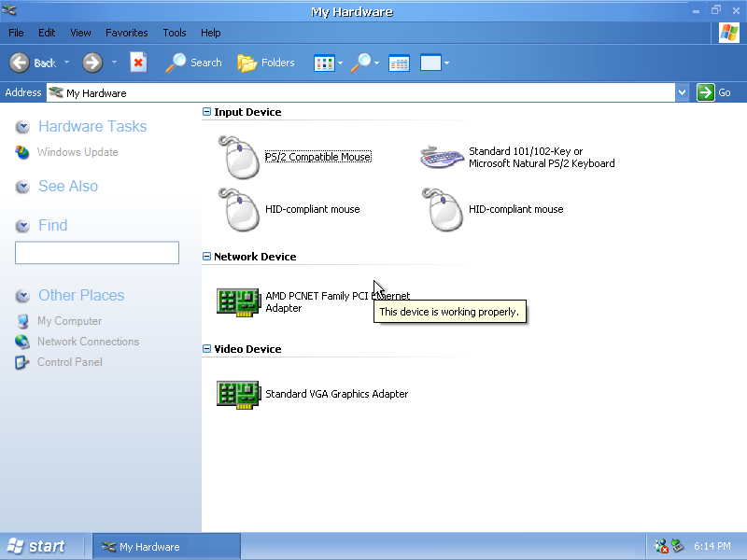This screenshot has height=560, width=747.
Task: Collapse the Input Device group
Action: click(207, 112)
